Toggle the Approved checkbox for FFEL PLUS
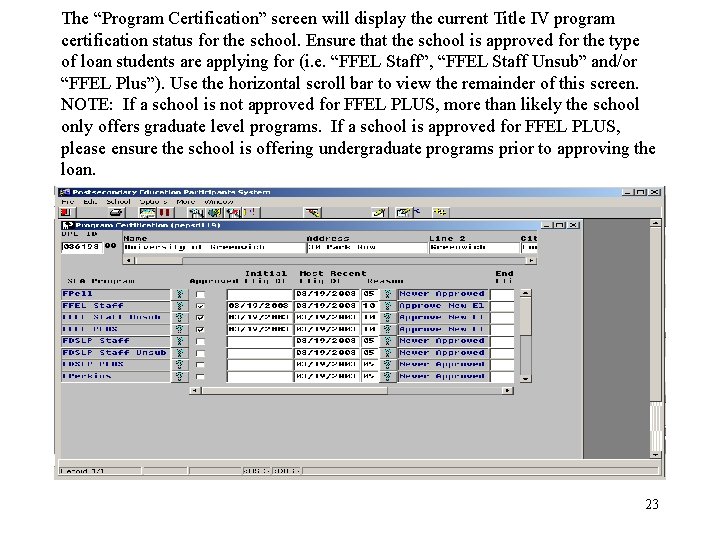The height and width of the screenshot is (540, 720). coord(200,330)
